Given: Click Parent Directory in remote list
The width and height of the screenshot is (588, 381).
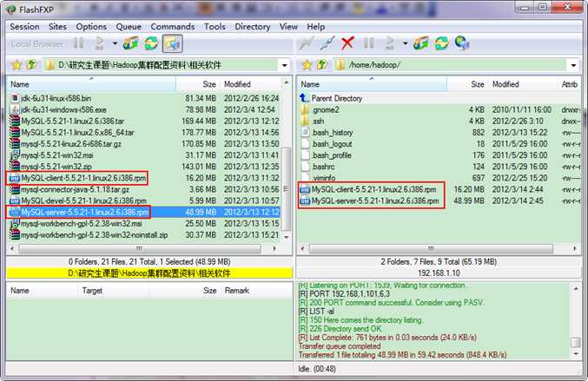Looking at the screenshot, I should (x=439, y=99).
